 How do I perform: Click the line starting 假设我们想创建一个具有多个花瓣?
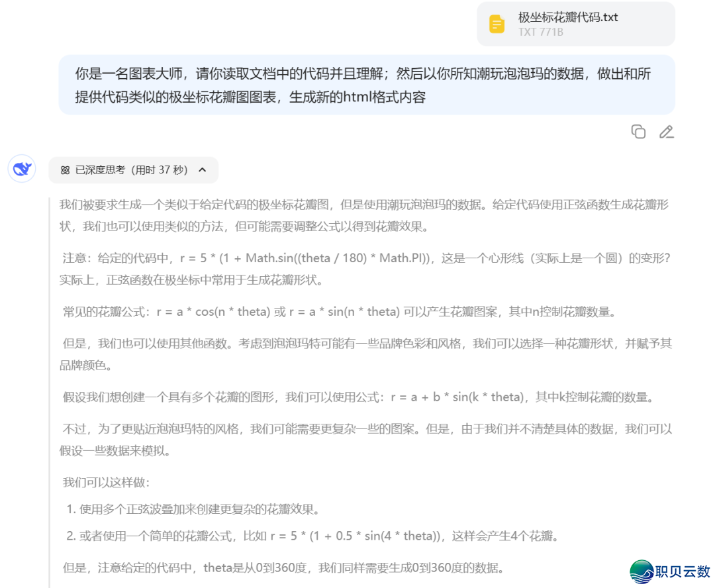point(358,397)
